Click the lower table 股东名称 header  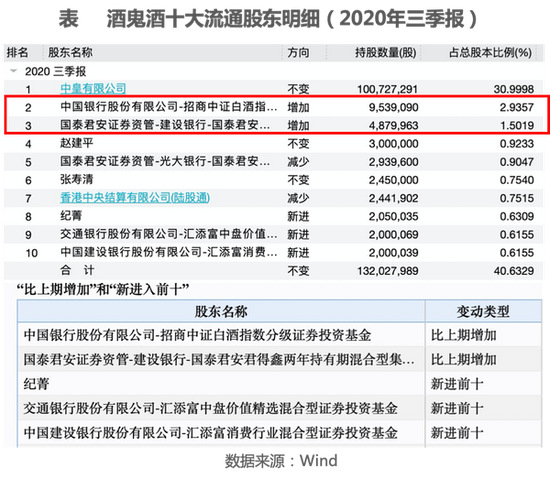pyautogui.click(x=221, y=311)
